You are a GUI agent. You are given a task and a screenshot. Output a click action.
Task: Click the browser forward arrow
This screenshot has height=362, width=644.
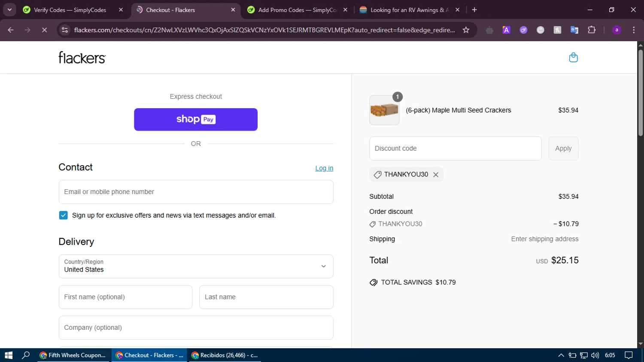pos(27,30)
